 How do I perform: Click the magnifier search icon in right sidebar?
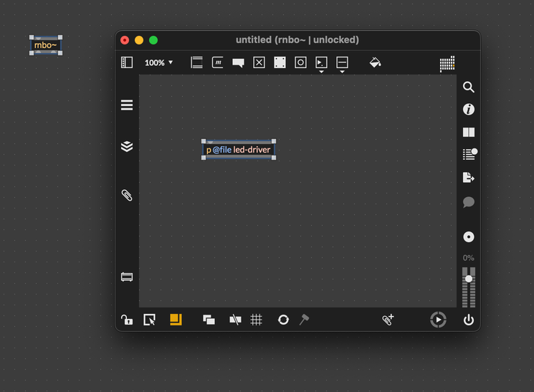[469, 87]
